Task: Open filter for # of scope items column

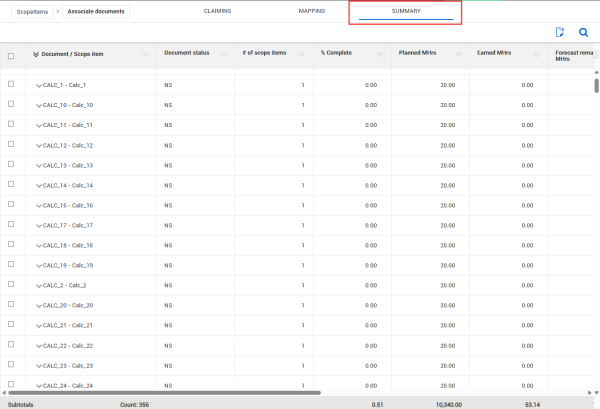Action: (302, 55)
